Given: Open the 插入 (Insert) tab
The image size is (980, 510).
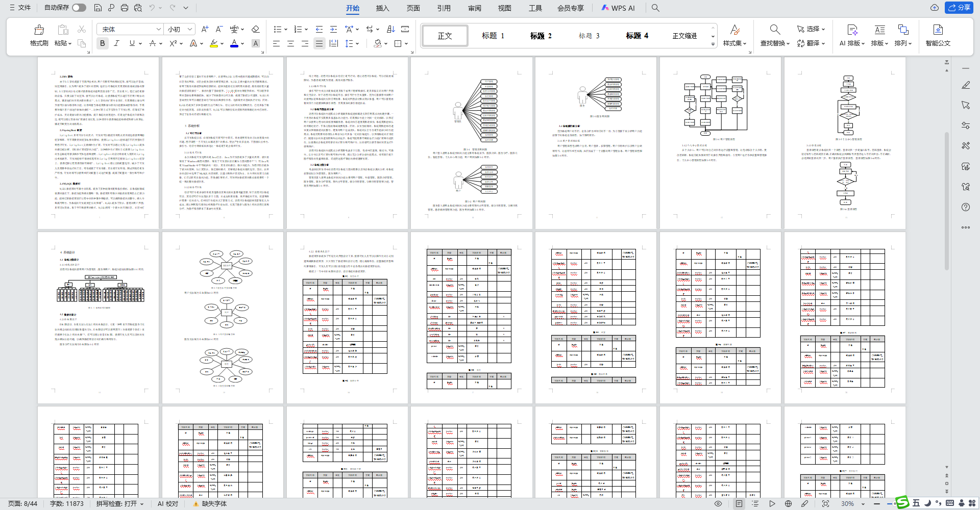Looking at the screenshot, I should coord(382,8).
